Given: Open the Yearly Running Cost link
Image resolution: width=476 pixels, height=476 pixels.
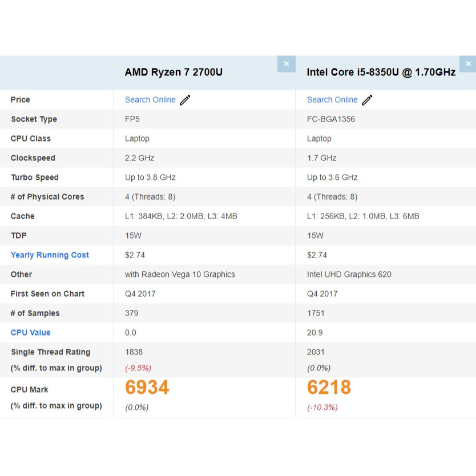Looking at the screenshot, I should click(50, 255).
